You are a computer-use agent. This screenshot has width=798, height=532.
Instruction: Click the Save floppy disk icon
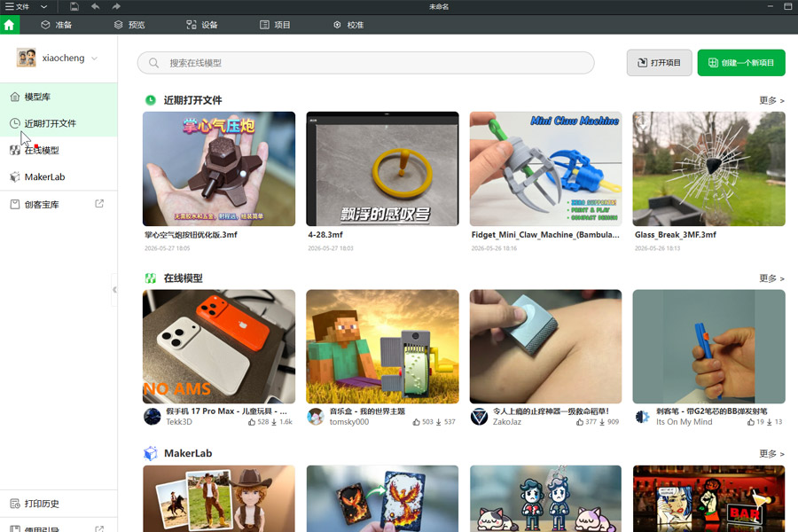[x=74, y=6]
